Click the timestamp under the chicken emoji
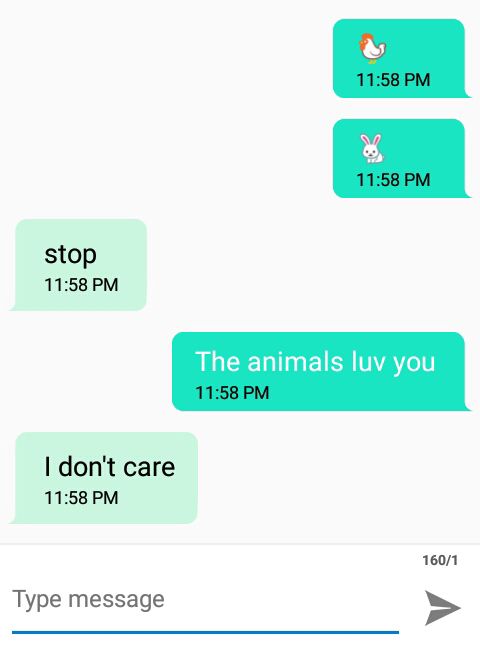Viewport: 480px width, 658px height. [393, 80]
